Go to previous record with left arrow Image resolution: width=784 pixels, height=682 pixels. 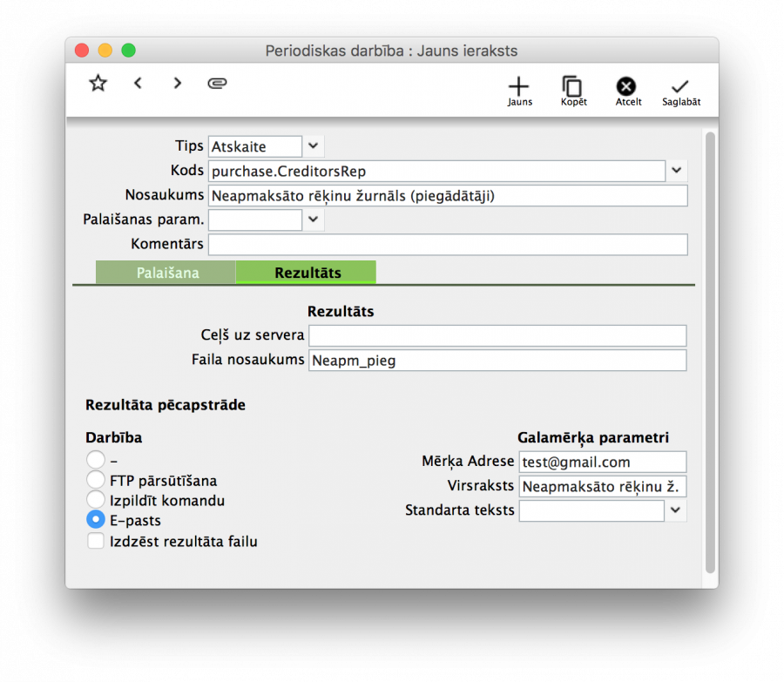pos(138,83)
